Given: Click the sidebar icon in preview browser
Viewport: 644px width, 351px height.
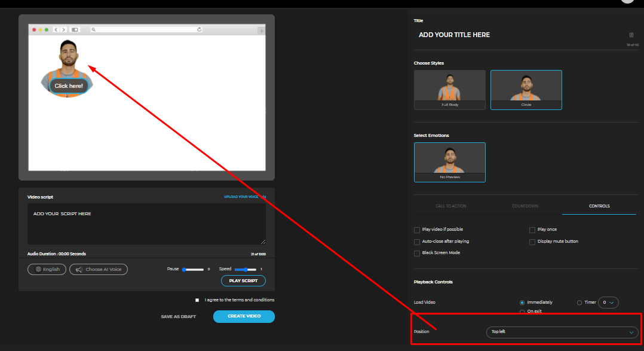Looking at the screenshot, I should [75, 29].
